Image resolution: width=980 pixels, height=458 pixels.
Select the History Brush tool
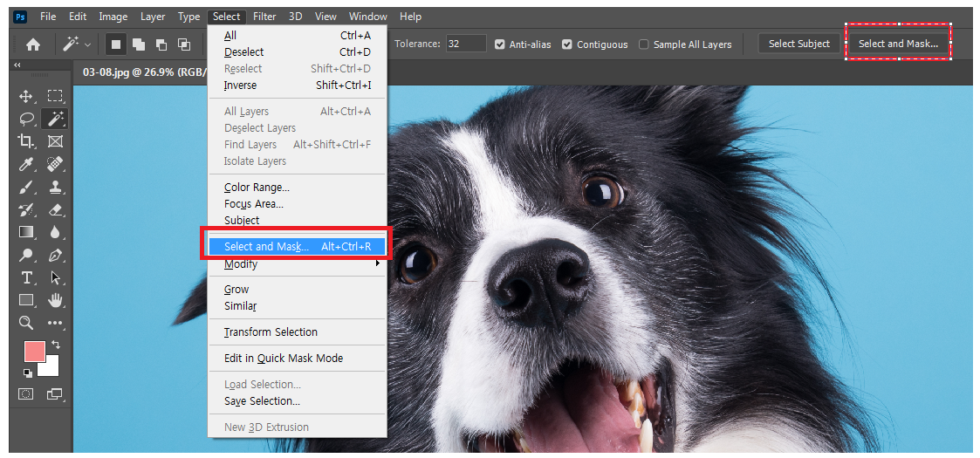25,209
